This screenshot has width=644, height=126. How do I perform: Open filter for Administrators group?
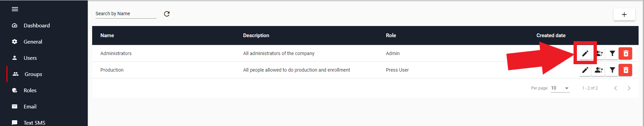coord(612,53)
